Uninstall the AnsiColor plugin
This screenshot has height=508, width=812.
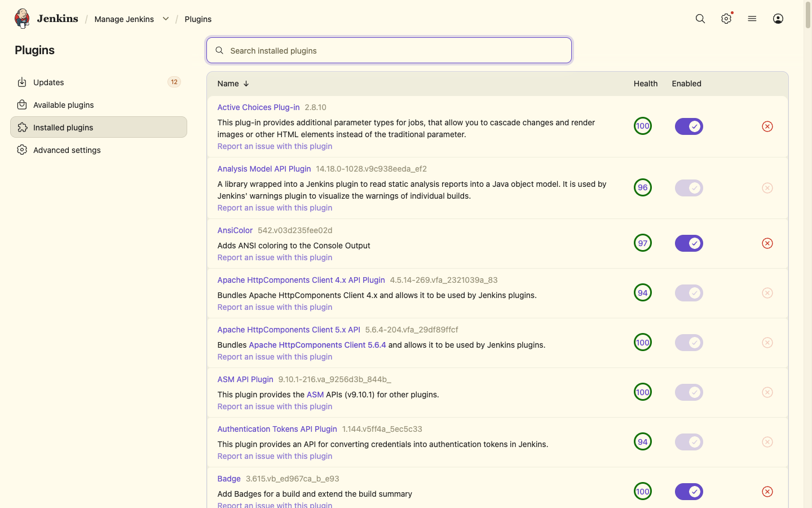click(767, 243)
